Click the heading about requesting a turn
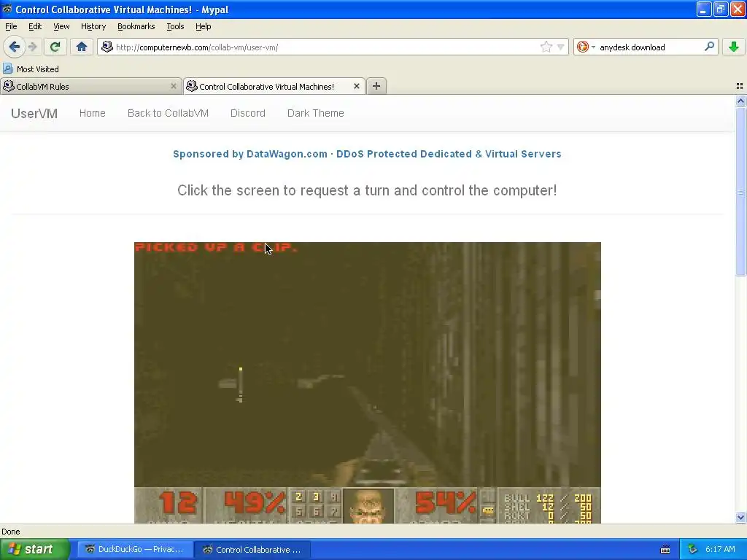Screen dimensions: 747x560 367,190
